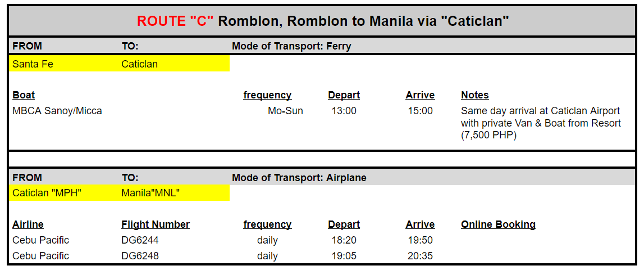
Task: Select the Mo-Sun frequency value
Action: pyautogui.click(x=285, y=111)
